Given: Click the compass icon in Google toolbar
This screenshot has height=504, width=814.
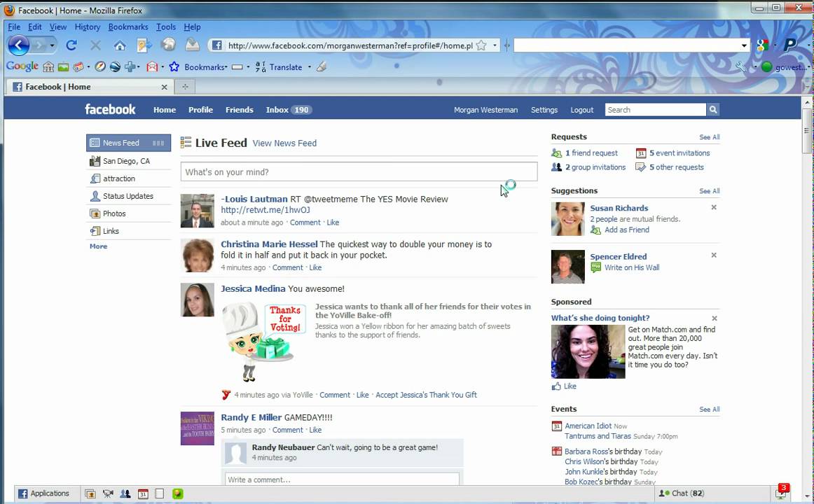Looking at the screenshot, I should (100, 67).
